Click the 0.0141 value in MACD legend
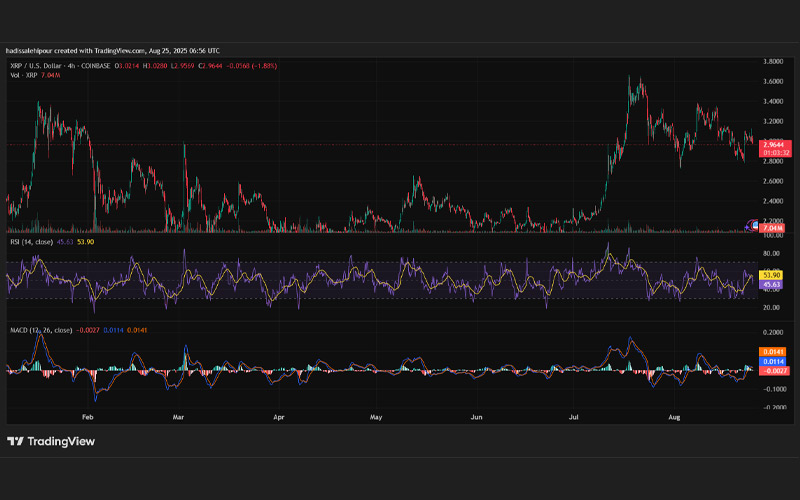The image size is (800, 500). click(x=137, y=330)
